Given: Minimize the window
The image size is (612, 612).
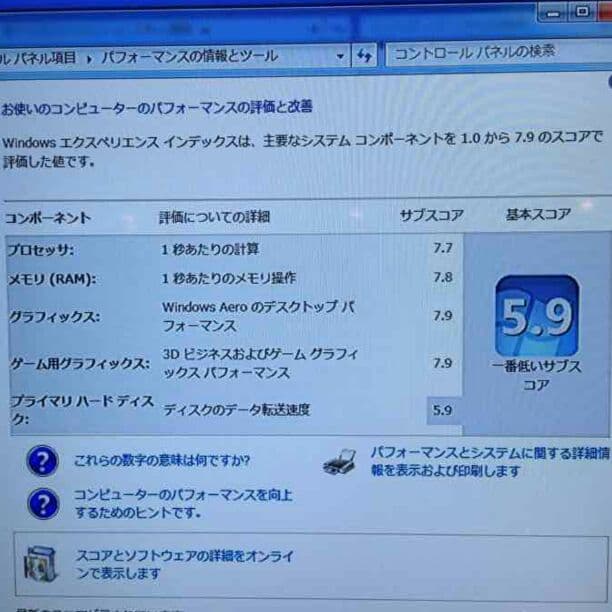Looking at the screenshot, I should coord(553,14).
